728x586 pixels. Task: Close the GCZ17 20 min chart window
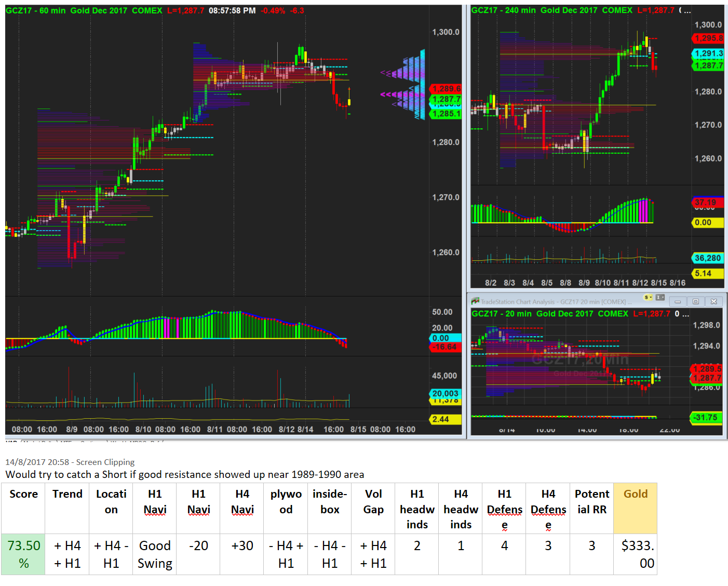pyautogui.click(x=714, y=301)
